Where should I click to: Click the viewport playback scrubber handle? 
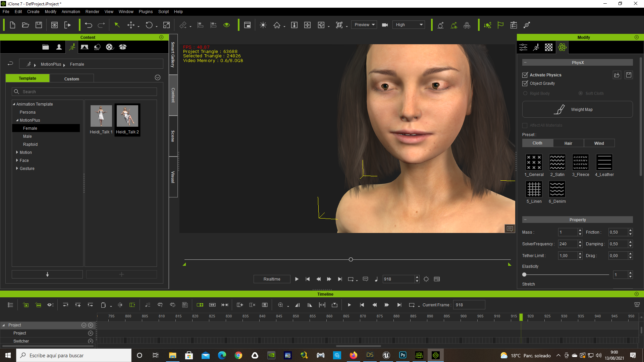coord(351,259)
